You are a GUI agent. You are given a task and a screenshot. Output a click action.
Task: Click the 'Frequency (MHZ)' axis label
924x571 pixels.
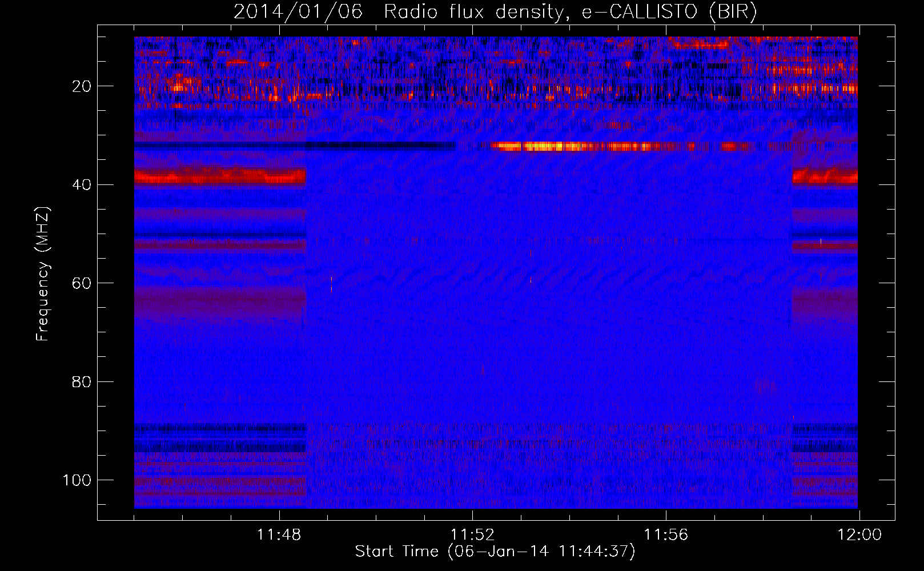[43, 274]
